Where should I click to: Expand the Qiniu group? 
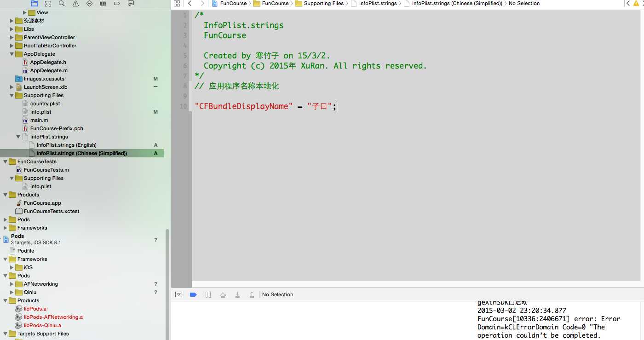(x=12, y=292)
